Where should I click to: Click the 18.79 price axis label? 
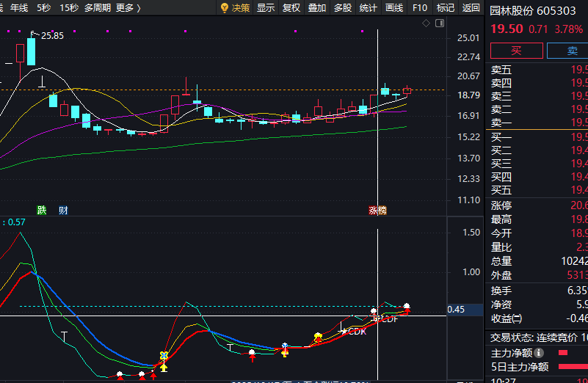point(468,95)
